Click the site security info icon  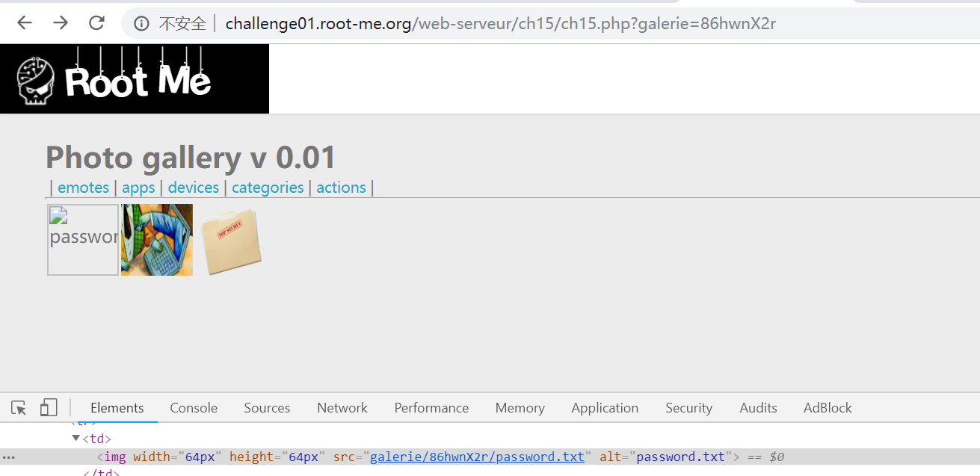click(141, 24)
